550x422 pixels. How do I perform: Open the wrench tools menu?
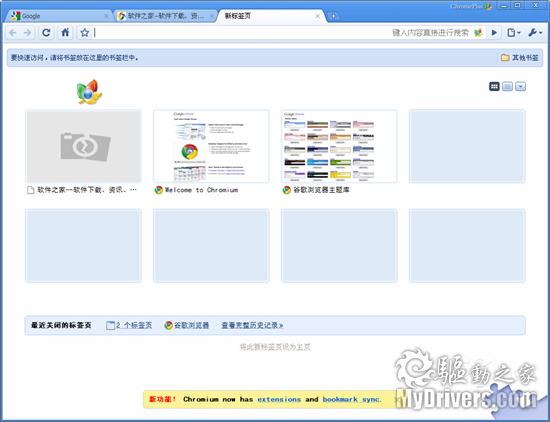[x=535, y=33]
